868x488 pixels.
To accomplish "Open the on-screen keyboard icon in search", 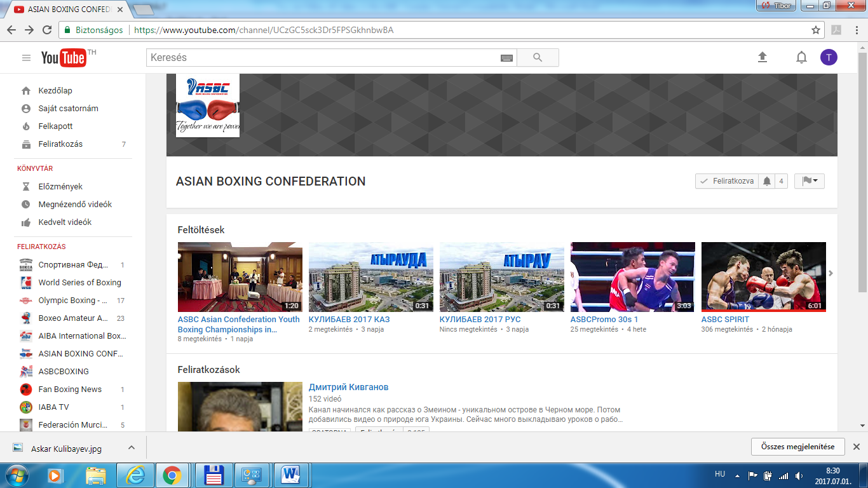I will [506, 58].
